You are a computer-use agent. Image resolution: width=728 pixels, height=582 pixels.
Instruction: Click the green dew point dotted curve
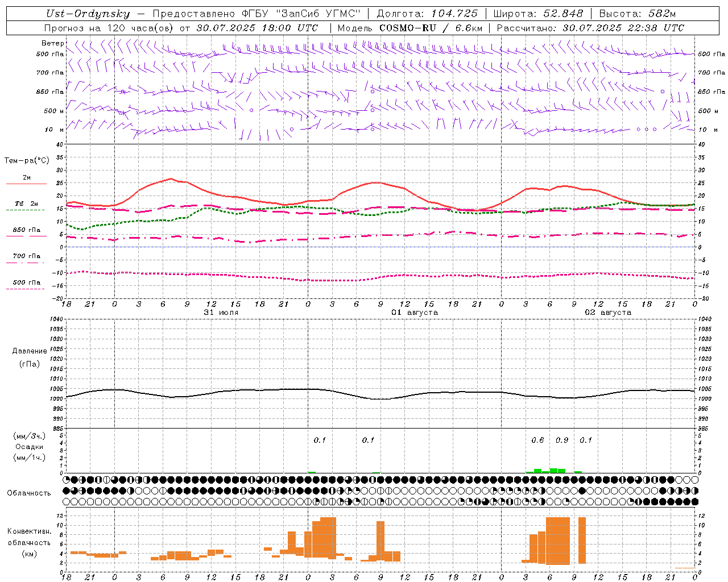tap(380, 214)
